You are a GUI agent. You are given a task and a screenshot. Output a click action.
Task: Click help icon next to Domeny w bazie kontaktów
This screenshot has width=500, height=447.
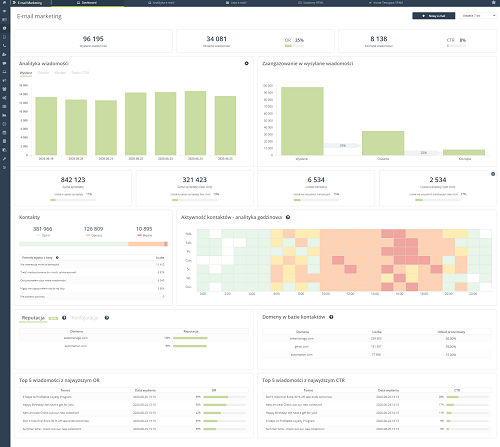tap(331, 317)
